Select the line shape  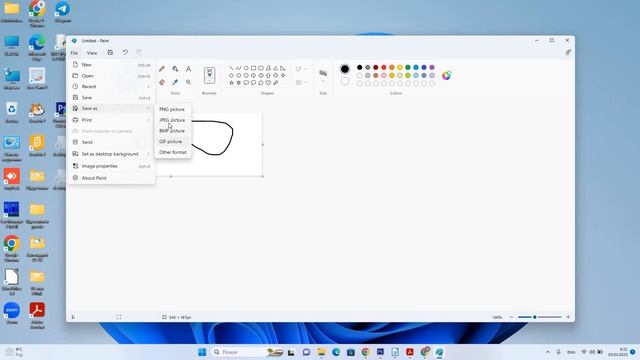[x=231, y=68]
